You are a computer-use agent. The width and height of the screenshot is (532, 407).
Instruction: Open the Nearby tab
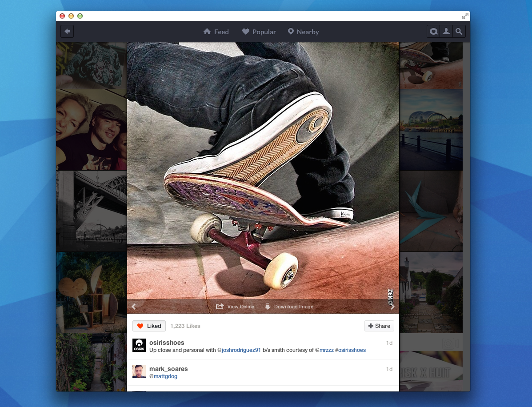303,32
